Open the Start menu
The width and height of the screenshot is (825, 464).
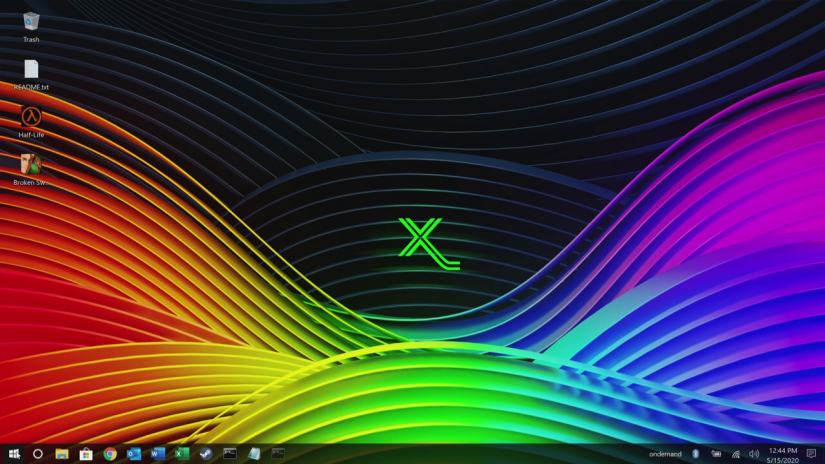pos(13,453)
